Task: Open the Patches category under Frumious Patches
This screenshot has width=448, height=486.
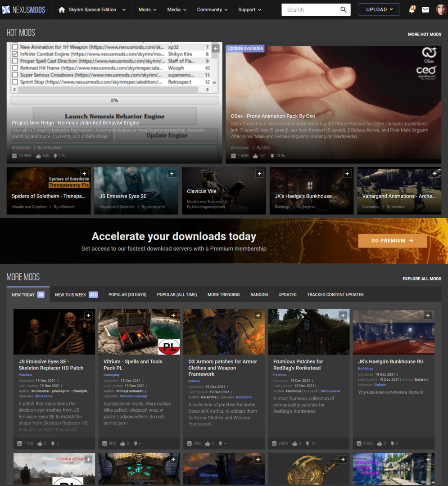Action: click(x=280, y=375)
